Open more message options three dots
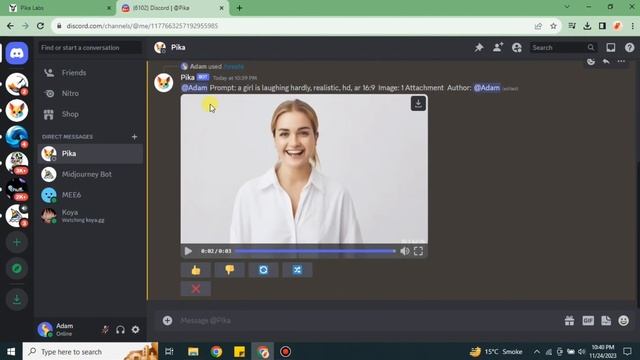The height and width of the screenshot is (360, 640). click(x=621, y=61)
